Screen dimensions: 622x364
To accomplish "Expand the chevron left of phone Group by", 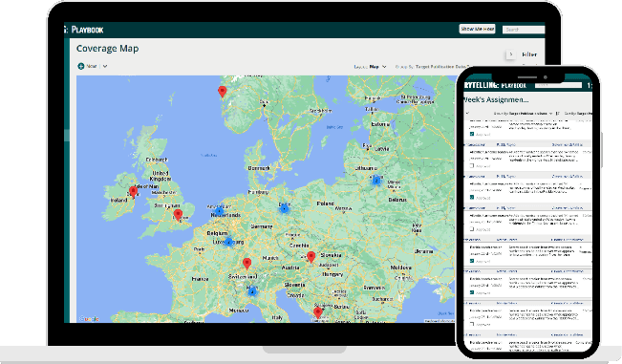I will (x=467, y=114).
